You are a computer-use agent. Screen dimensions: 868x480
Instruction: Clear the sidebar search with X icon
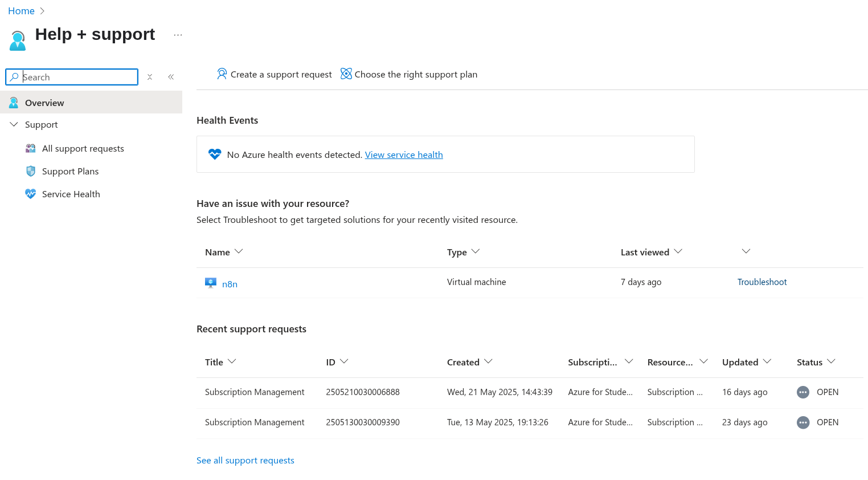pos(150,77)
